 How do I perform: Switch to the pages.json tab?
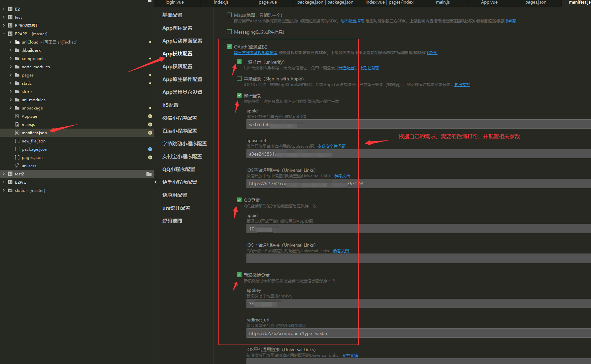point(536,2)
